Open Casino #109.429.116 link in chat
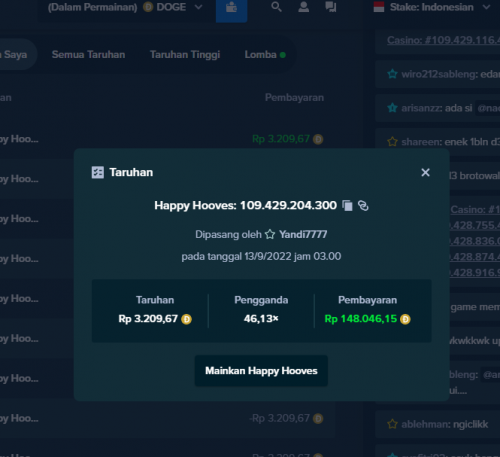Screen dimensions: 500x457 [x=443, y=40]
